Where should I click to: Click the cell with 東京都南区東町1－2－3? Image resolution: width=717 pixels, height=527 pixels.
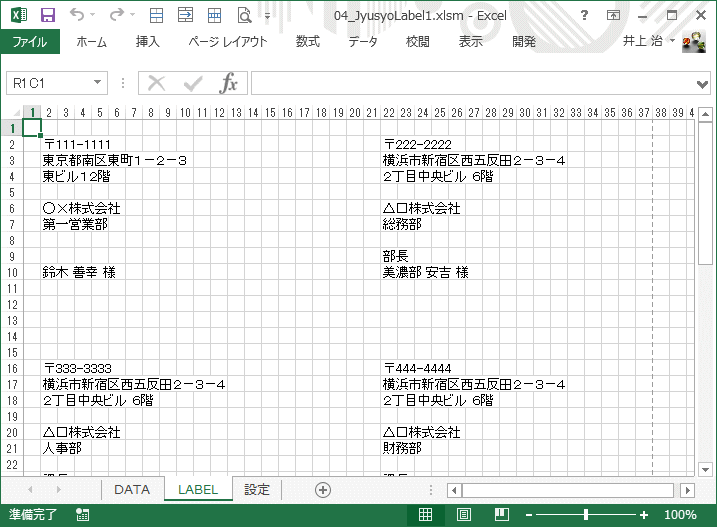point(114,161)
